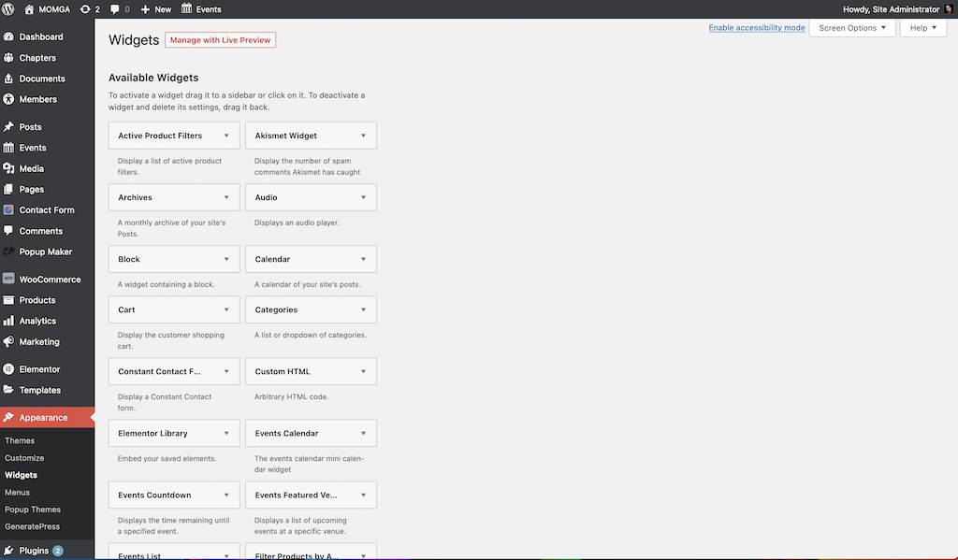Open the Menus submenu item
This screenshot has height=560, width=958.
pyautogui.click(x=17, y=492)
